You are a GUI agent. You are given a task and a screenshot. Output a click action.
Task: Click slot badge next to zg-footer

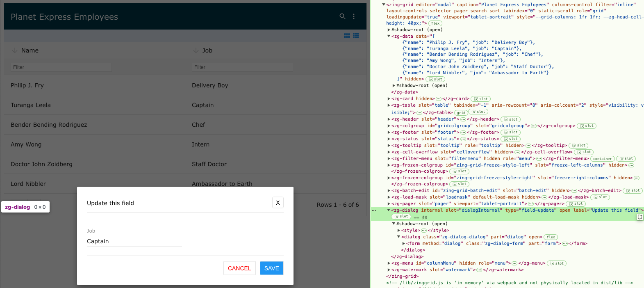click(510, 133)
